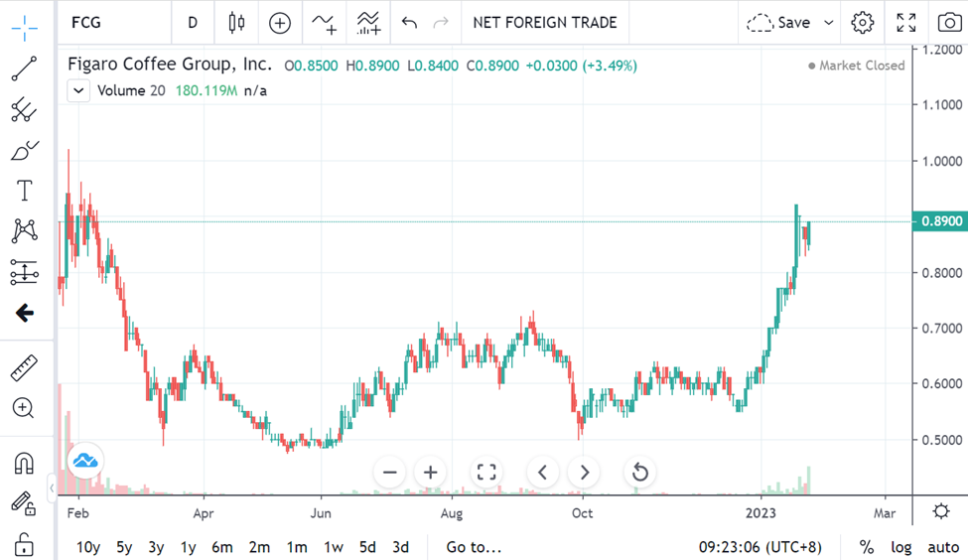
Task: Select the crosshair cursor tool
Action: (24, 29)
